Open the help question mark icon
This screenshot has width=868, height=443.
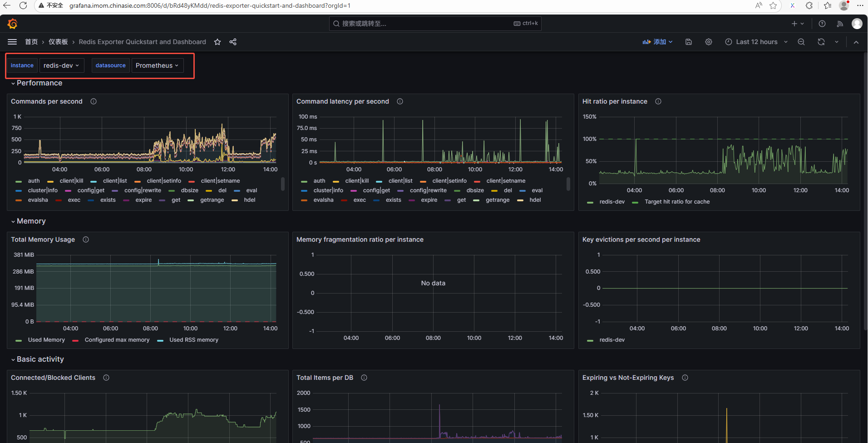(x=822, y=24)
